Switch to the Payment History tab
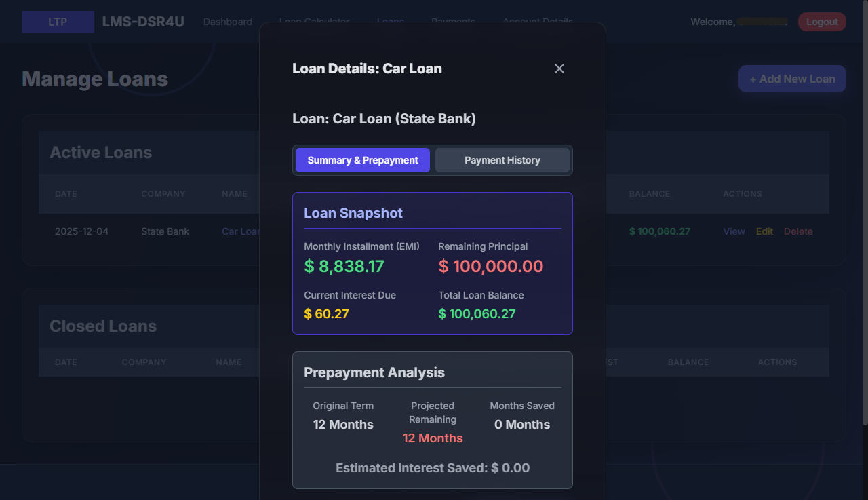Image resolution: width=868 pixels, height=500 pixels. point(502,160)
